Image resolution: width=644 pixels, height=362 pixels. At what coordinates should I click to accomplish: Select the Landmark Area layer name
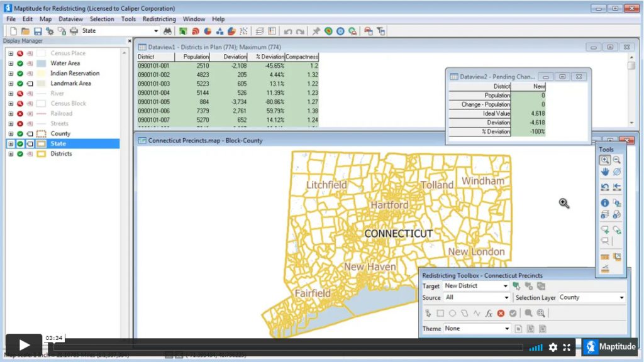pos(70,84)
